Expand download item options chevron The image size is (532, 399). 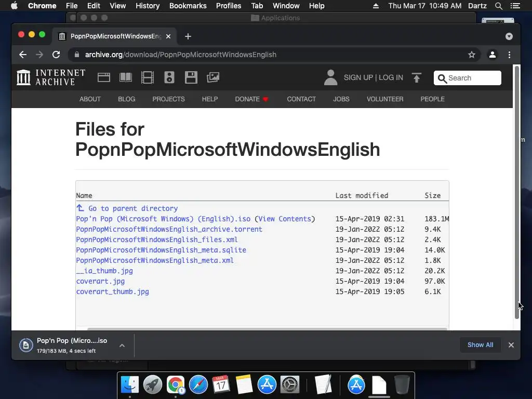pyautogui.click(x=122, y=345)
